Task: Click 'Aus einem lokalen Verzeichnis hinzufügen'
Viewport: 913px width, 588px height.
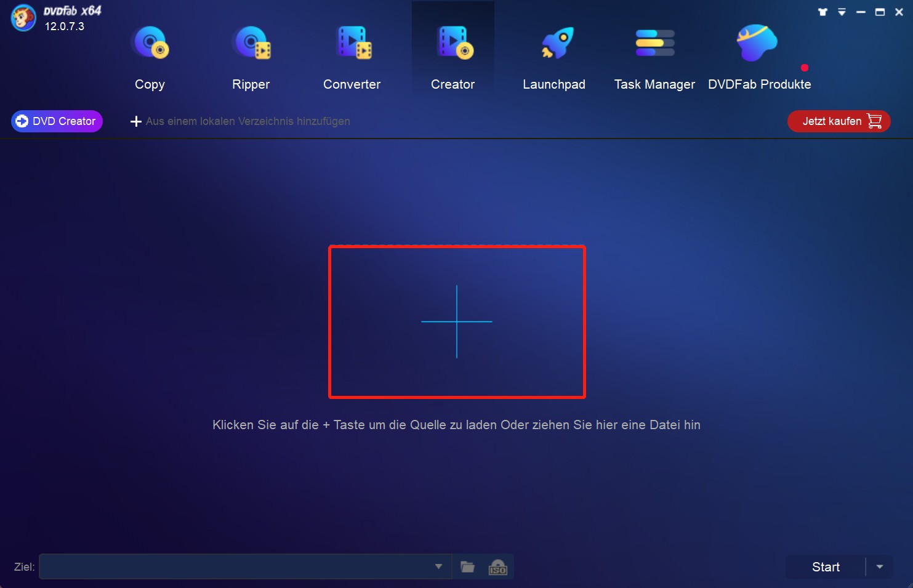Action: tap(240, 121)
